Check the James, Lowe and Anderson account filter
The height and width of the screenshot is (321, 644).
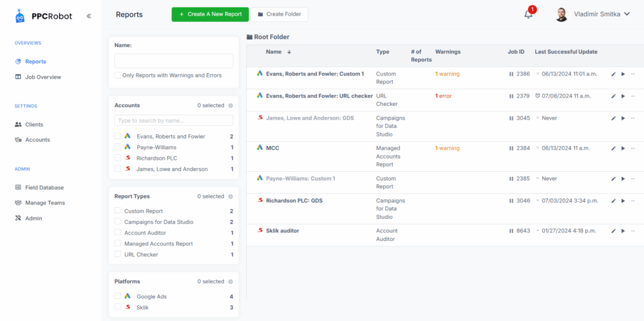(118, 169)
